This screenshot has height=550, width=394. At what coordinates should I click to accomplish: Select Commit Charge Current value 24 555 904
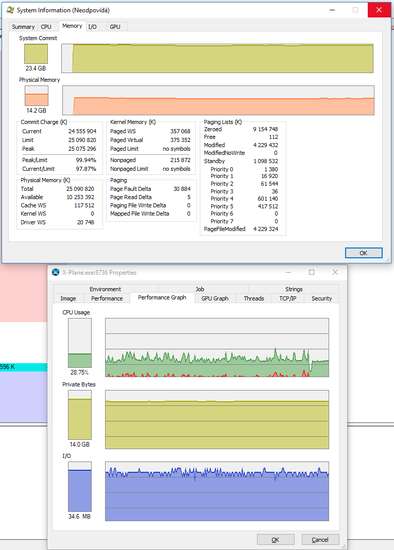click(x=82, y=131)
